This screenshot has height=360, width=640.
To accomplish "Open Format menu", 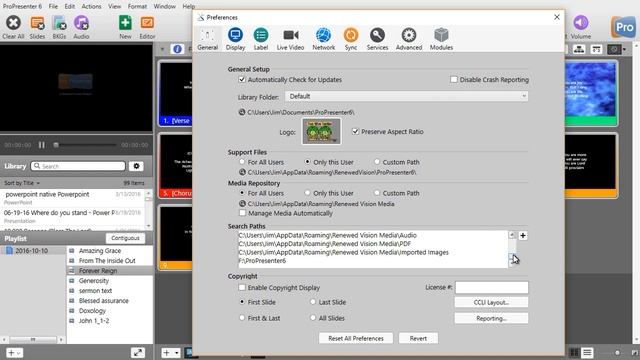I will [137, 7].
